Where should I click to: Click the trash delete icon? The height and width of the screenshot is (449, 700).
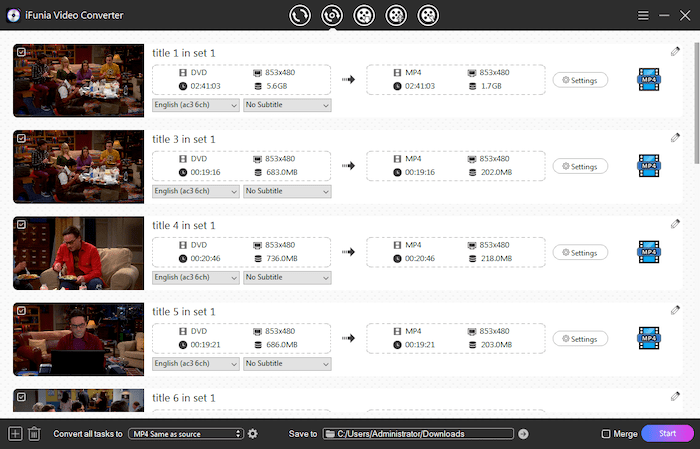[x=34, y=433]
